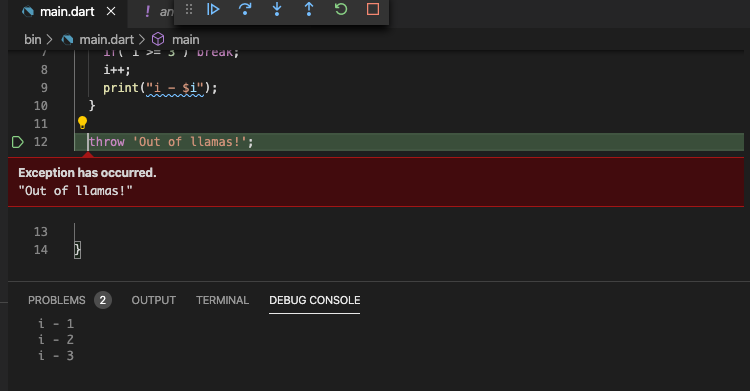The image size is (750, 391).
Task: Restart the debug session
Action: [x=341, y=9]
